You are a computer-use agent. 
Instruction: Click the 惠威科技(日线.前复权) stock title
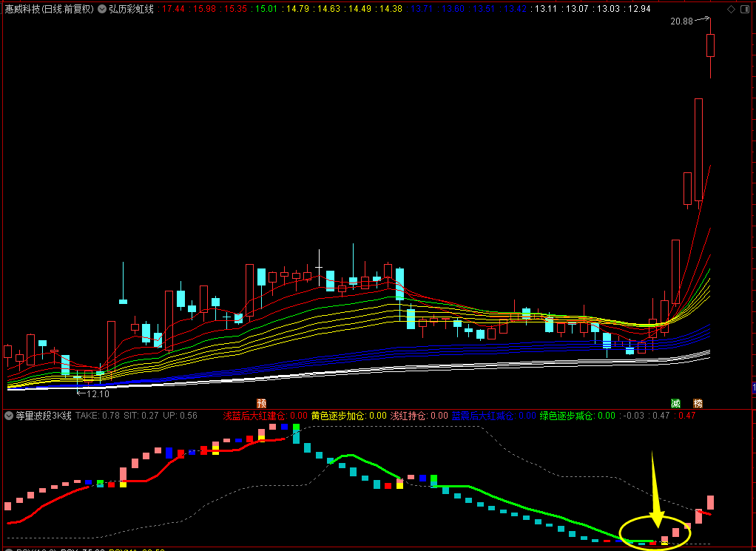(49, 9)
